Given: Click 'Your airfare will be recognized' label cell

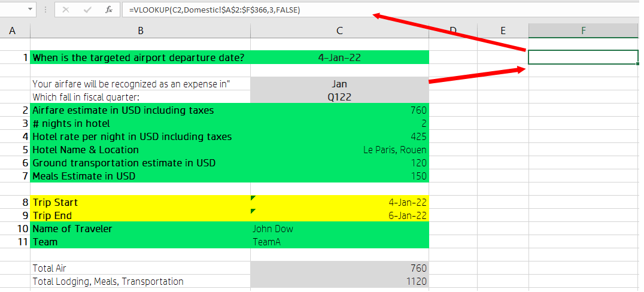Looking at the screenshot, I should click(x=141, y=84).
